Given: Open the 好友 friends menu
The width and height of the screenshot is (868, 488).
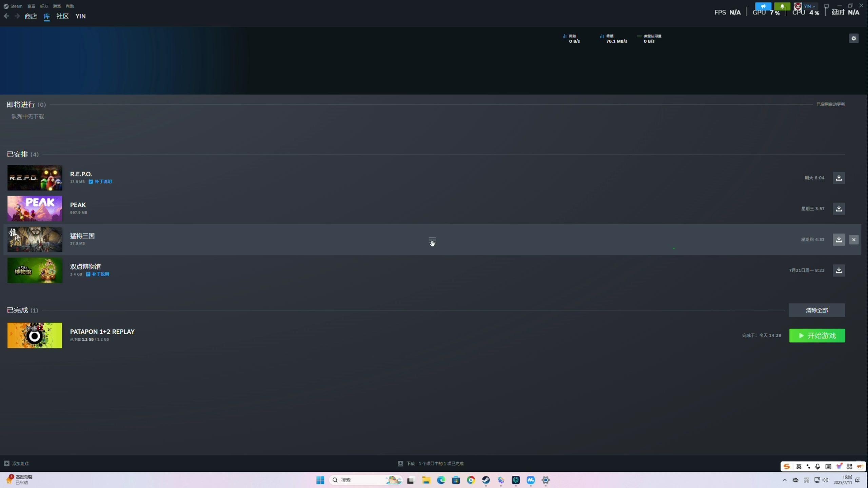Looking at the screenshot, I should pos(44,6).
